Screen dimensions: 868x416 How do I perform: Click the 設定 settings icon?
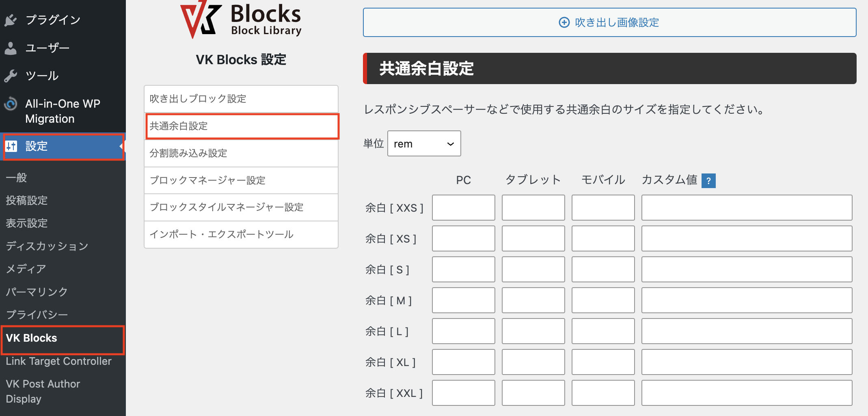12,146
